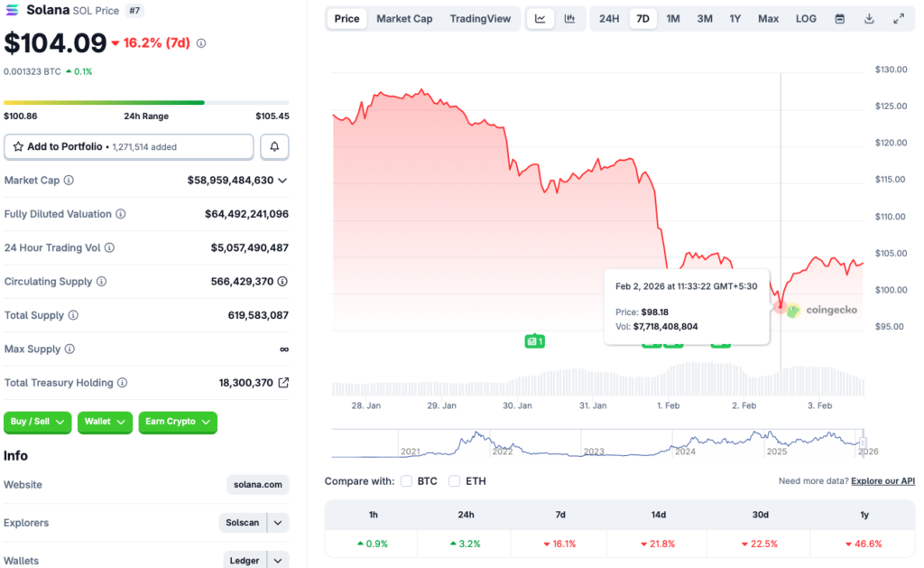Open the calendar date-range icon
This screenshot has height=568, width=924.
pyautogui.click(x=841, y=18)
